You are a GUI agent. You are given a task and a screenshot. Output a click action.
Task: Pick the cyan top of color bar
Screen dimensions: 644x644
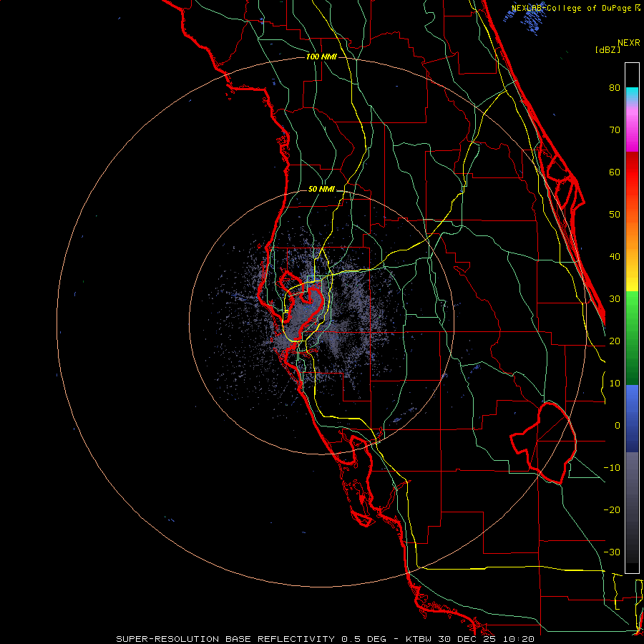pos(632,92)
